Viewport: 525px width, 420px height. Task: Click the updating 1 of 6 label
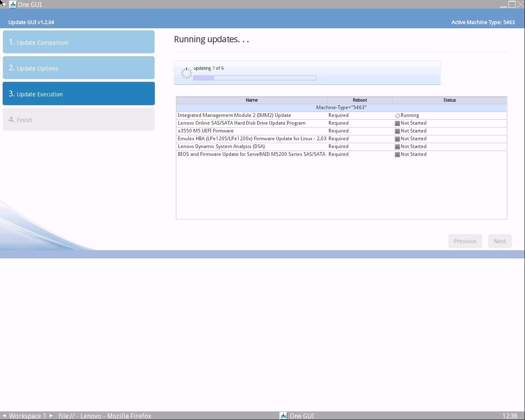click(x=209, y=68)
